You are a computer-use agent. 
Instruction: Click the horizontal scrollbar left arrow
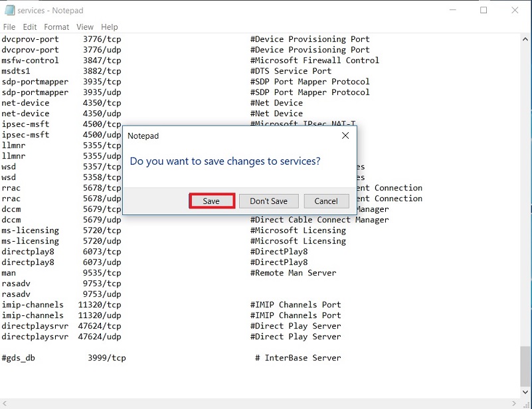(6, 403)
